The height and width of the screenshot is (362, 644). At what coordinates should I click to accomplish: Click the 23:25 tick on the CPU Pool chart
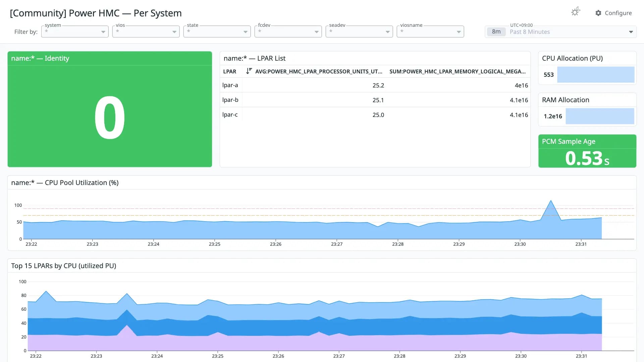point(215,244)
